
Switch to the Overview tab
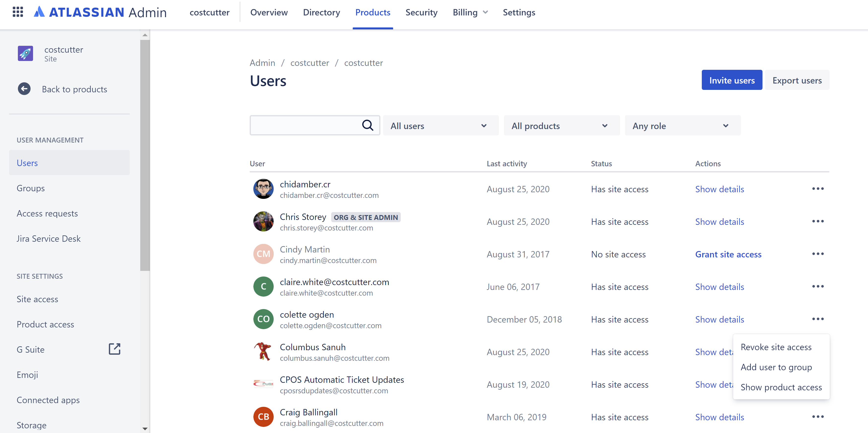click(269, 12)
